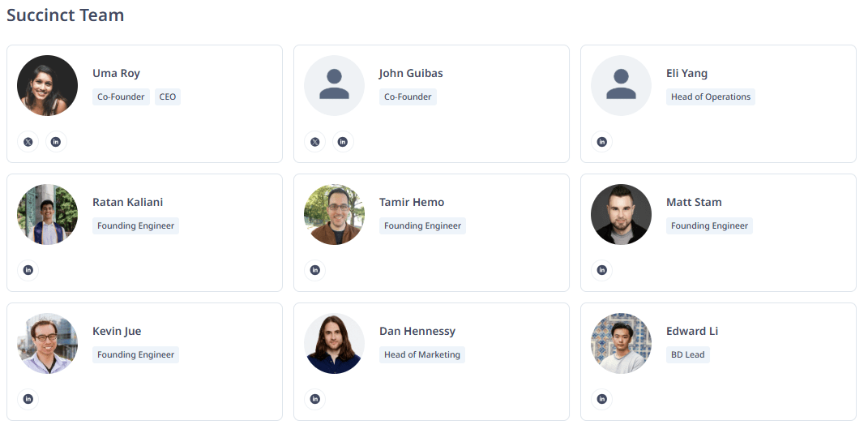Image resolution: width=868 pixels, height=429 pixels.
Task: Click John Guibas's LinkedIn icon
Action: (343, 142)
